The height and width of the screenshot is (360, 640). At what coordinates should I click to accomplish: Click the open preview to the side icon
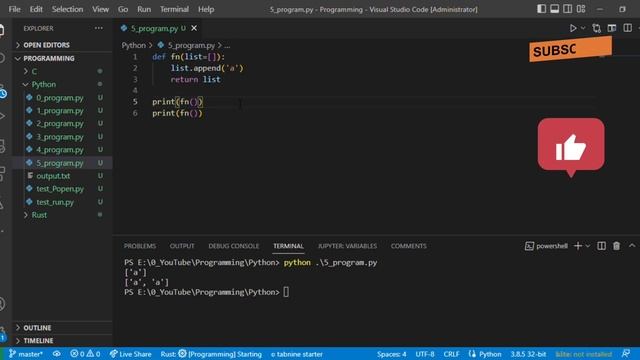(x=612, y=28)
